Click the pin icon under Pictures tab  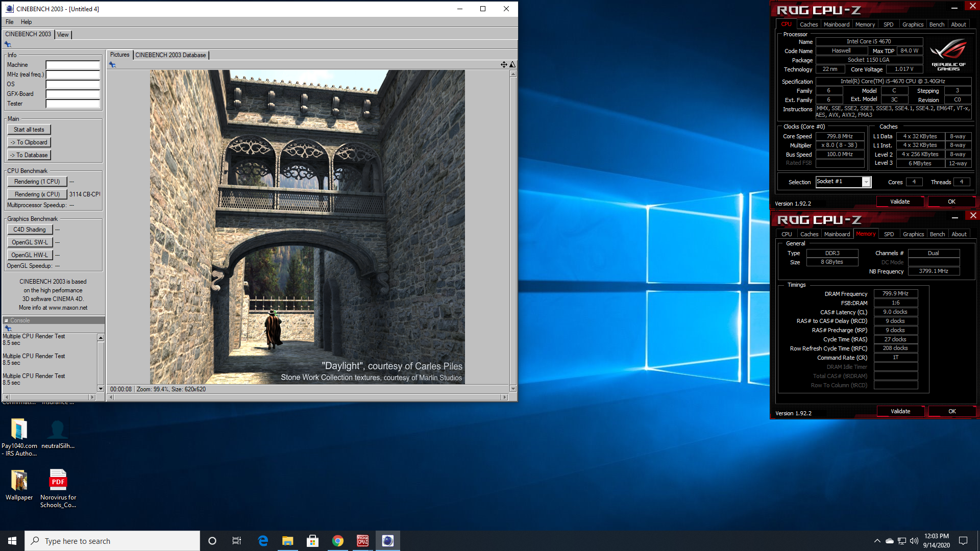pyautogui.click(x=113, y=65)
